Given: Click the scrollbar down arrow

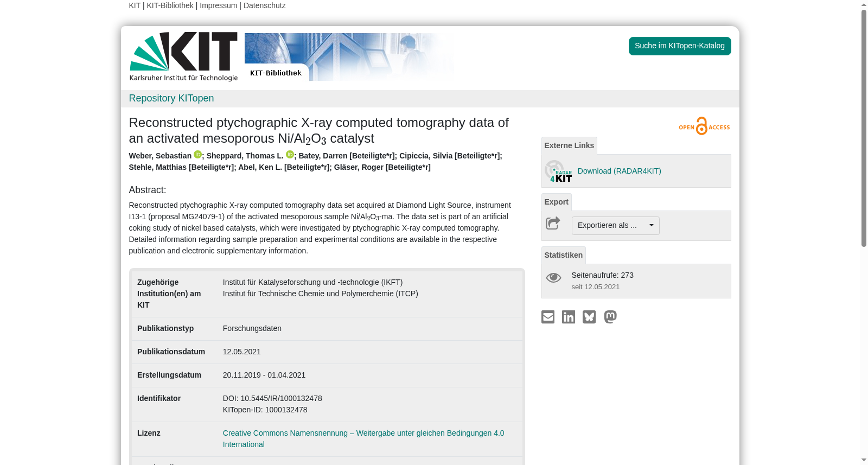Looking at the screenshot, I should 864,460.
